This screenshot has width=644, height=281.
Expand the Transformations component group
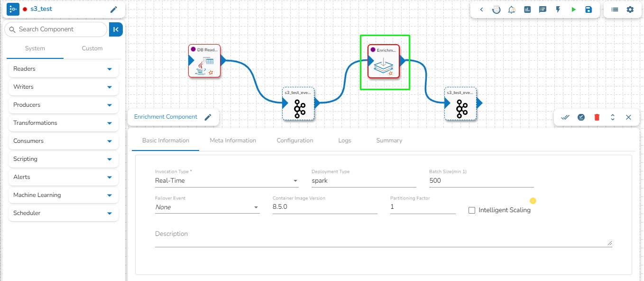pyautogui.click(x=64, y=123)
